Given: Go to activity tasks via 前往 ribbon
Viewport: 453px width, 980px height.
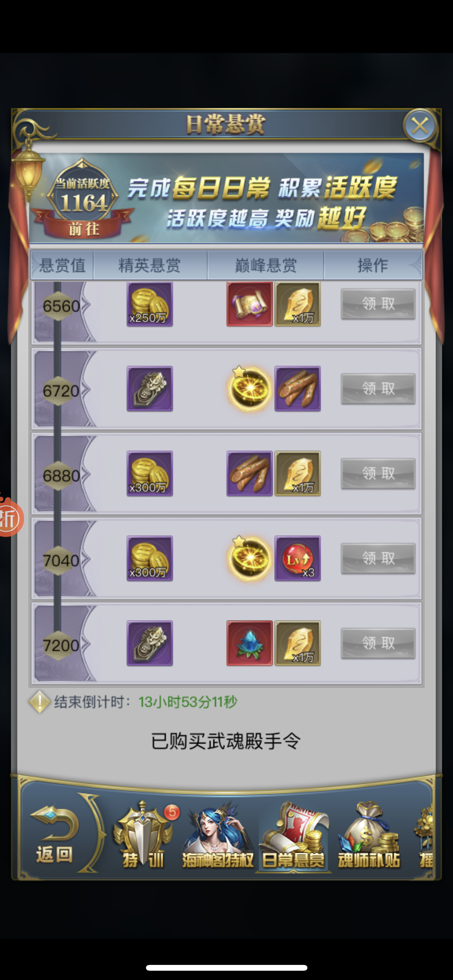Looking at the screenshot, I should pyautogui.click(x=84, y=229).
